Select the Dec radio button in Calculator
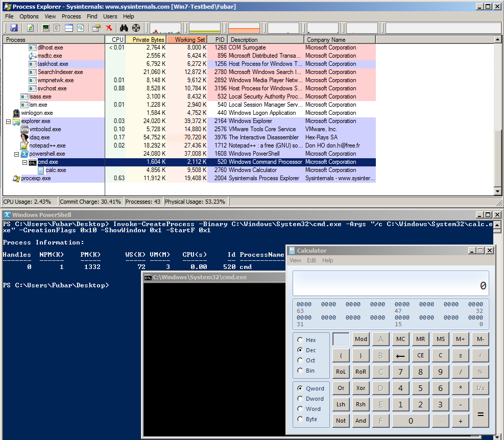This screenshot has width=504, height=440. (x=300, y=350)
